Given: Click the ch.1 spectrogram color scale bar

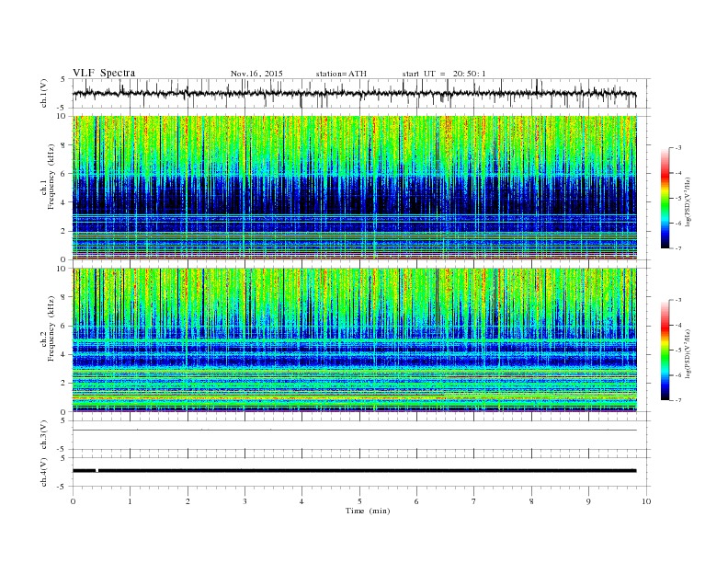Looking at the screenshot, I should tap(665, 198).
